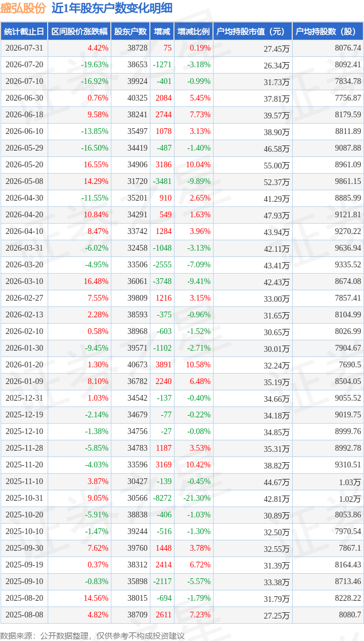
Task: Select the 2025-10-31 date cell
Action: [x=24, y=498]
